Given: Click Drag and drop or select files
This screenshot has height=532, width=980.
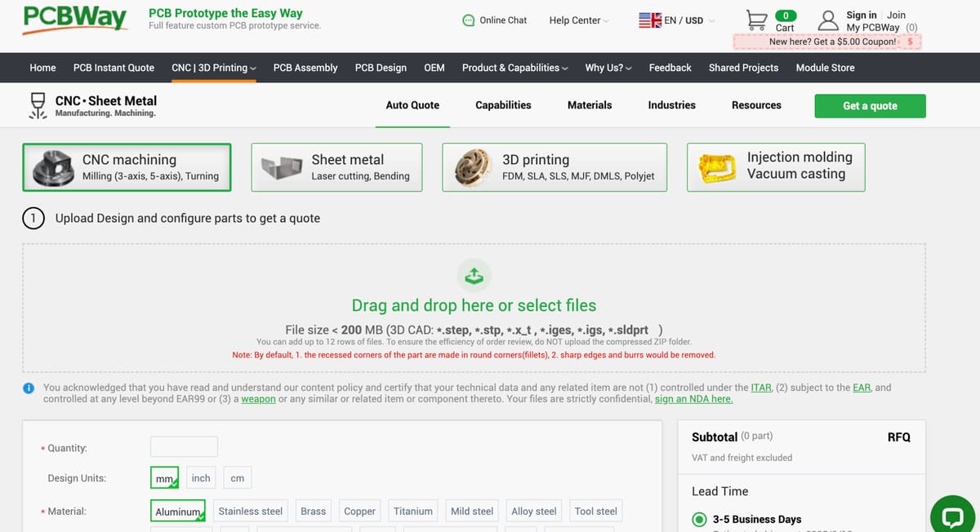Looking at the screenshot, I should [474, 305].
